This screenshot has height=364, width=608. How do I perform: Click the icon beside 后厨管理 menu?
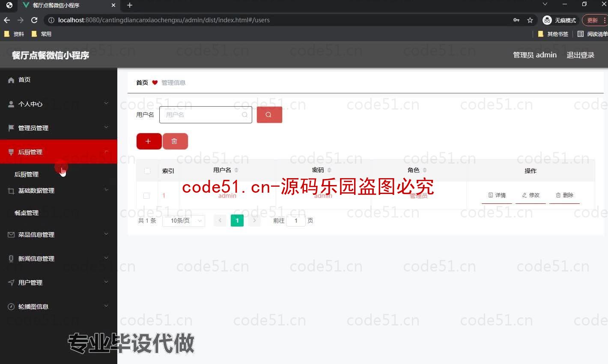(x=11, y=152)
